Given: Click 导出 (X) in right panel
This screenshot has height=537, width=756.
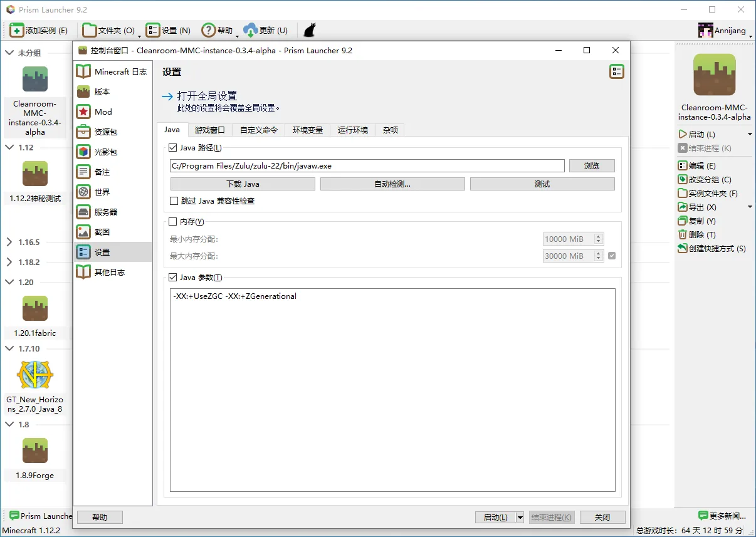Looking at the screenshot, I should coord(698,207).
